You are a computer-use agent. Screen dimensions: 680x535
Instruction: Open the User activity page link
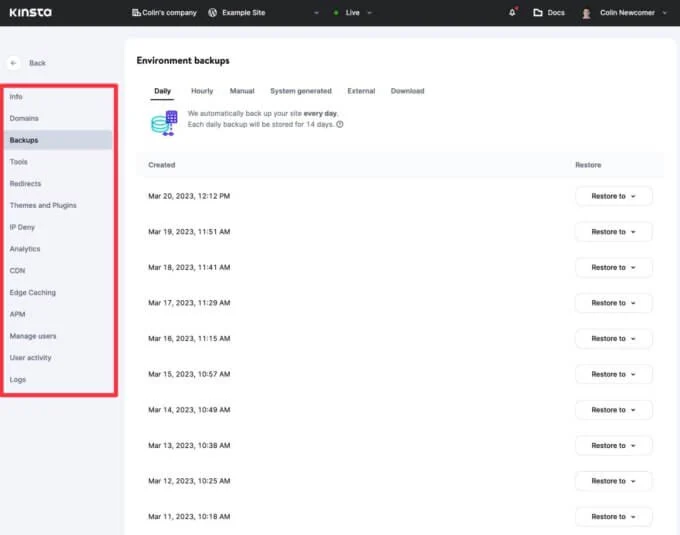[x=31, y=357]
